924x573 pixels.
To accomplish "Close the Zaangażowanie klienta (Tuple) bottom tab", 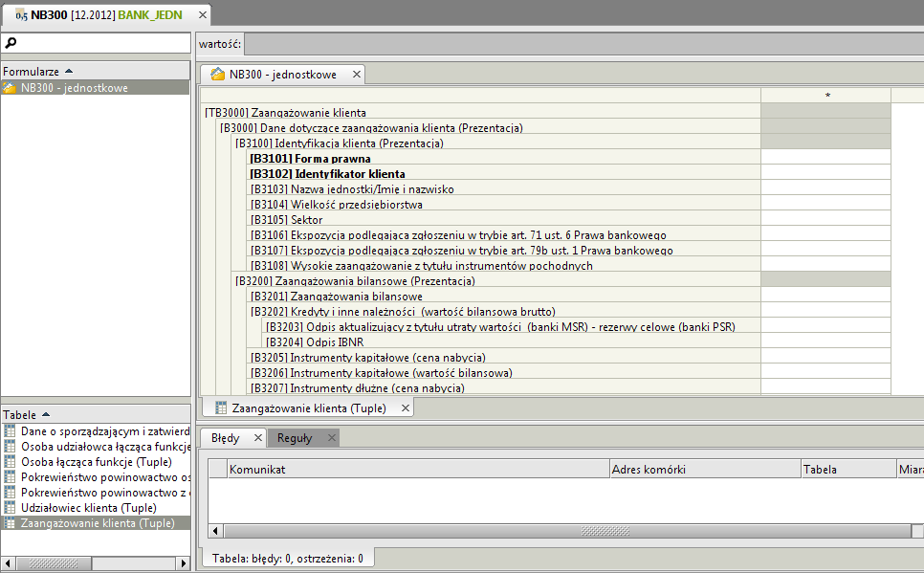I will coord(406,408).
